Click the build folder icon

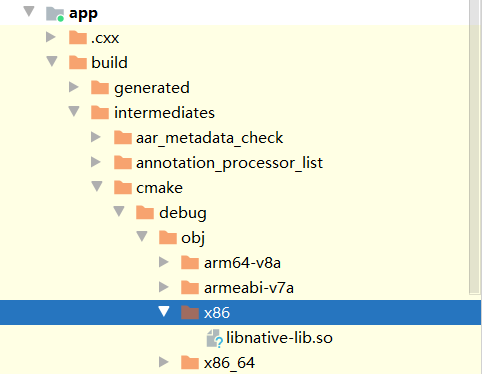point(78,62)
